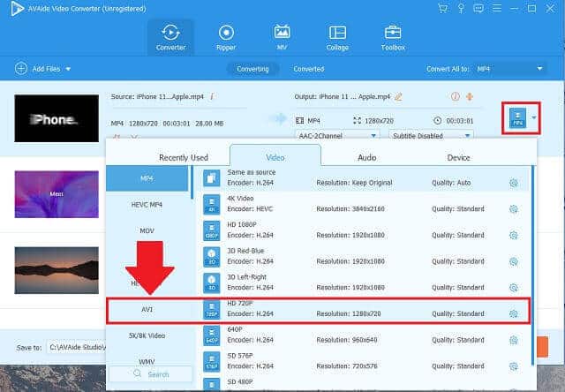Click the format list scrollbar beside MP4
565x392 pixels.
pyautogui.click(x=192, y=182)
